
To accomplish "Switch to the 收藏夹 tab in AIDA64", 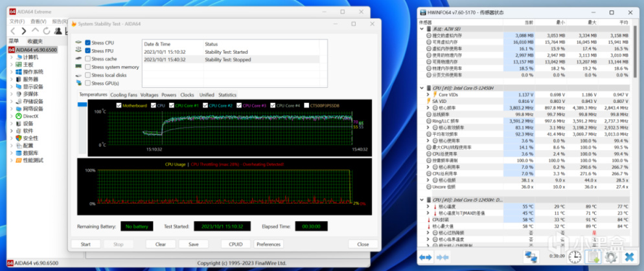I will 35,41.
